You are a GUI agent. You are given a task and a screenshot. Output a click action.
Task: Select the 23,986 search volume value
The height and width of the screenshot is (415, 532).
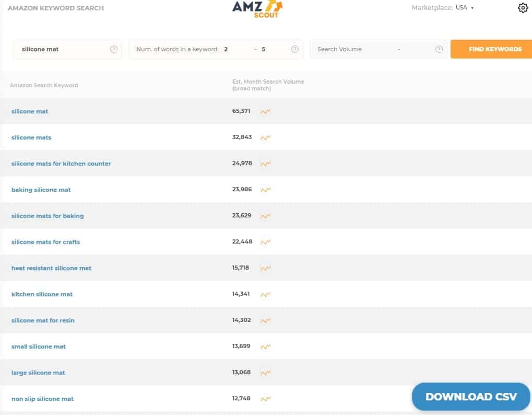tap(242, 190)
